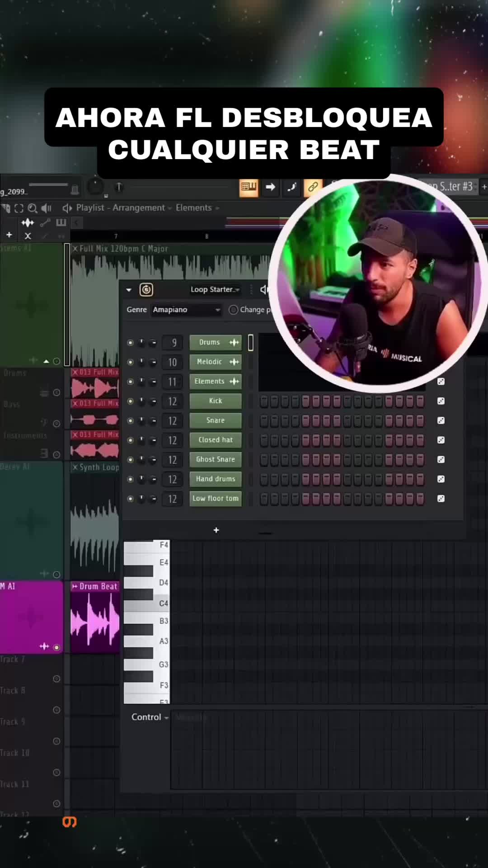
Task: Click the A3 key on the piano roll keyboard
Action: pyautogui.click(x=147, y=642)
